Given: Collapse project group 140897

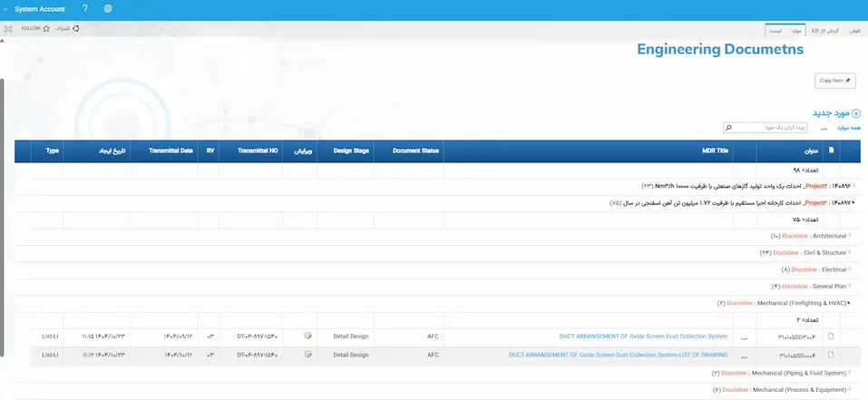Looking at the screenshot, I should pos(853,203).
